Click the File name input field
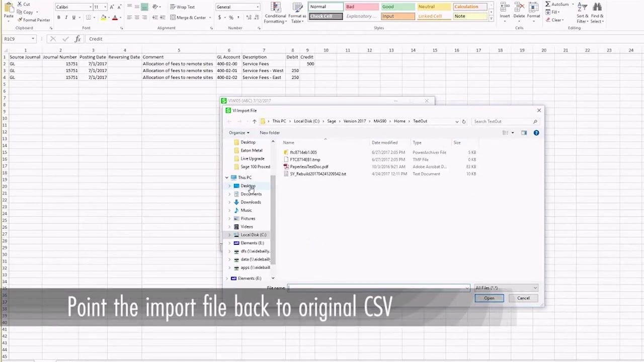 point(378,288)
